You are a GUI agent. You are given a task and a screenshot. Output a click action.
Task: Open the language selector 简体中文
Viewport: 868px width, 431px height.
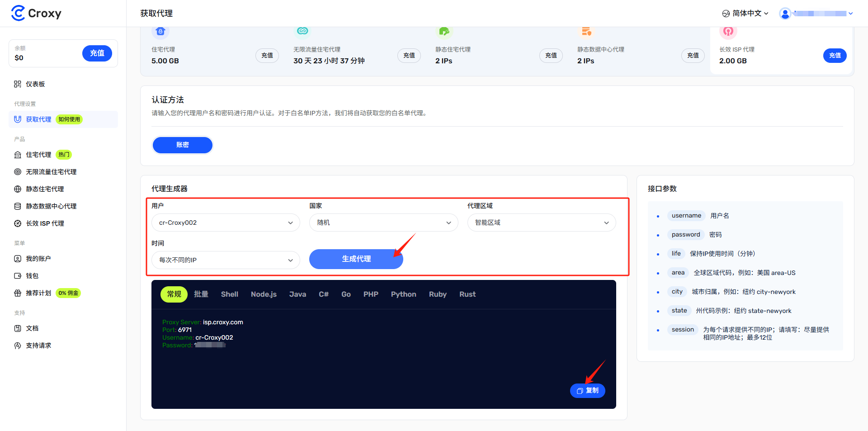(745, 14)
